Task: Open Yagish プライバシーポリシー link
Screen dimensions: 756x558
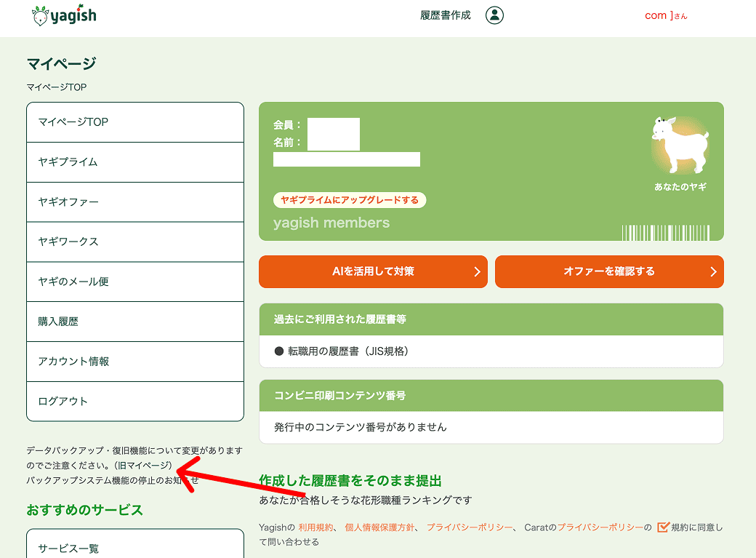Action: 469,527
